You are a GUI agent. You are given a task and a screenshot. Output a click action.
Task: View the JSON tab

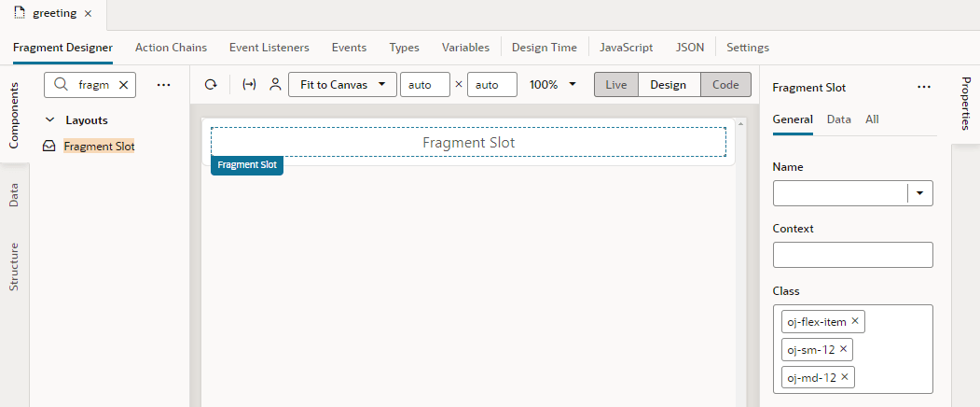pos(689,47)
